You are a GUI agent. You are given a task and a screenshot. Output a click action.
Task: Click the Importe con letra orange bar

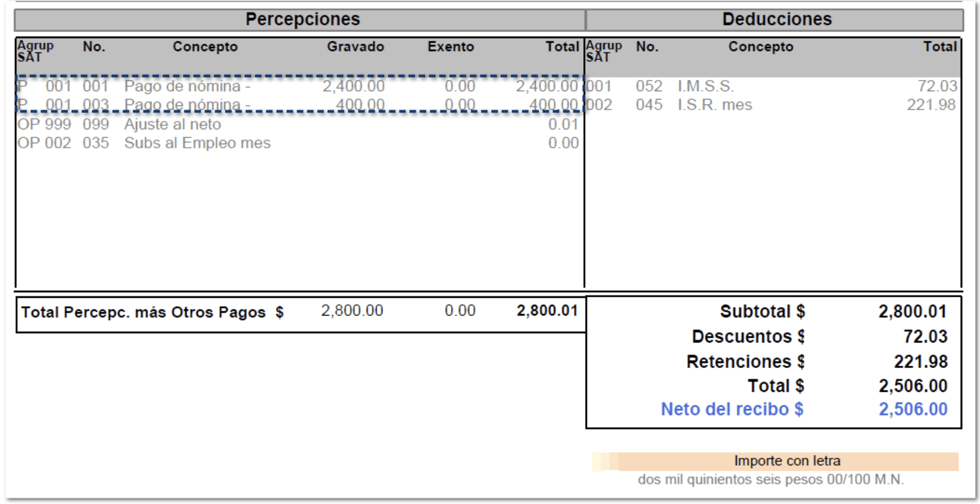click(x=787, y=461)
